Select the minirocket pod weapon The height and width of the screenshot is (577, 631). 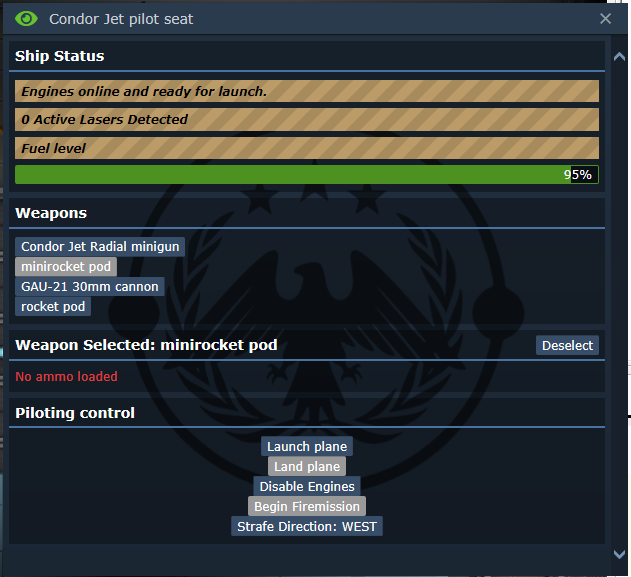point(66,267)
